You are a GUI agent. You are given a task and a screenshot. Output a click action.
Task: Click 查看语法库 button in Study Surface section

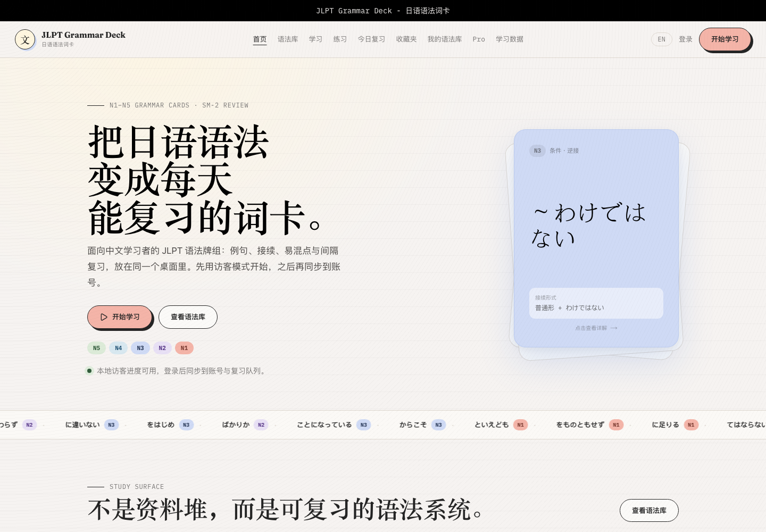[649, 510]
